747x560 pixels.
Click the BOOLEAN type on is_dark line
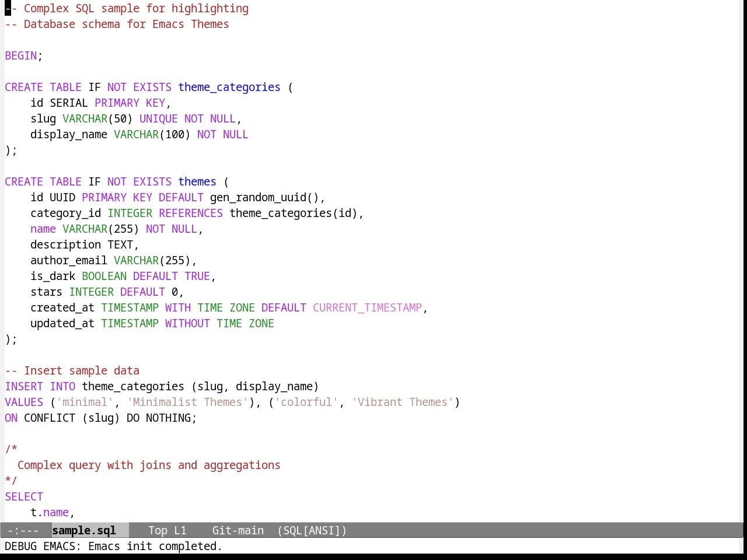coord(104,276)
